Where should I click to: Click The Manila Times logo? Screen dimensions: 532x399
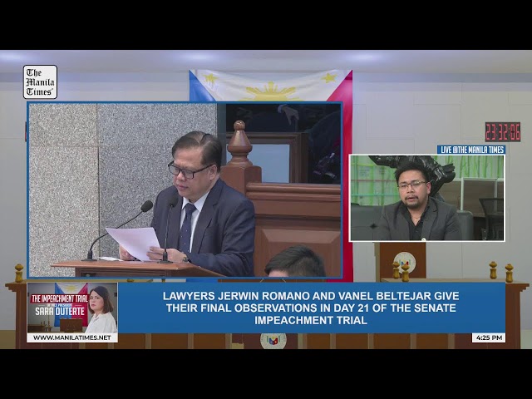click(x=40, y=81)
